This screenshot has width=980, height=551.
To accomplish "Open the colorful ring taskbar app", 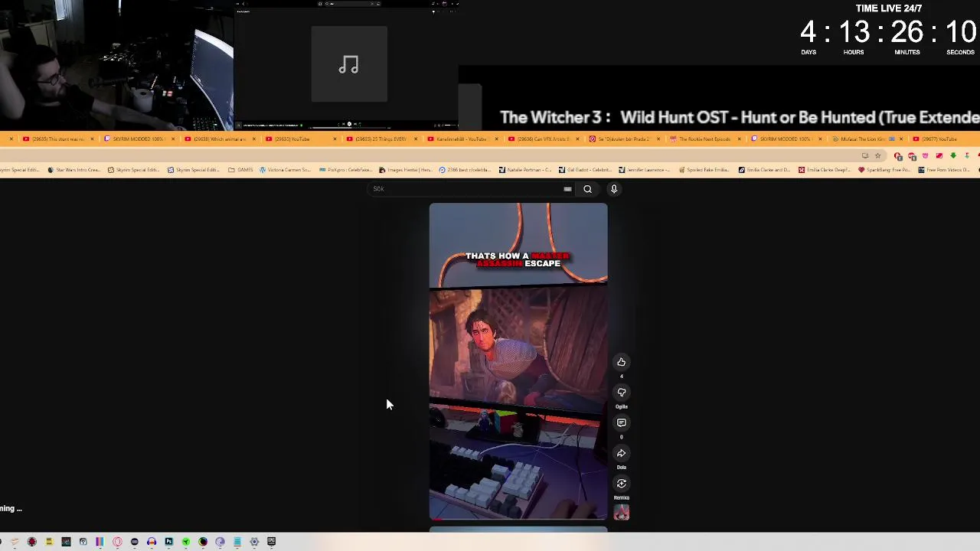I will (x=203, y=542).
